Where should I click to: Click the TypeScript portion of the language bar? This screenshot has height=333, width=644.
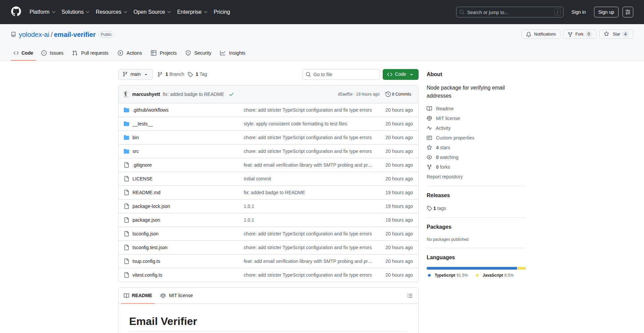click(x=470, y=268)
